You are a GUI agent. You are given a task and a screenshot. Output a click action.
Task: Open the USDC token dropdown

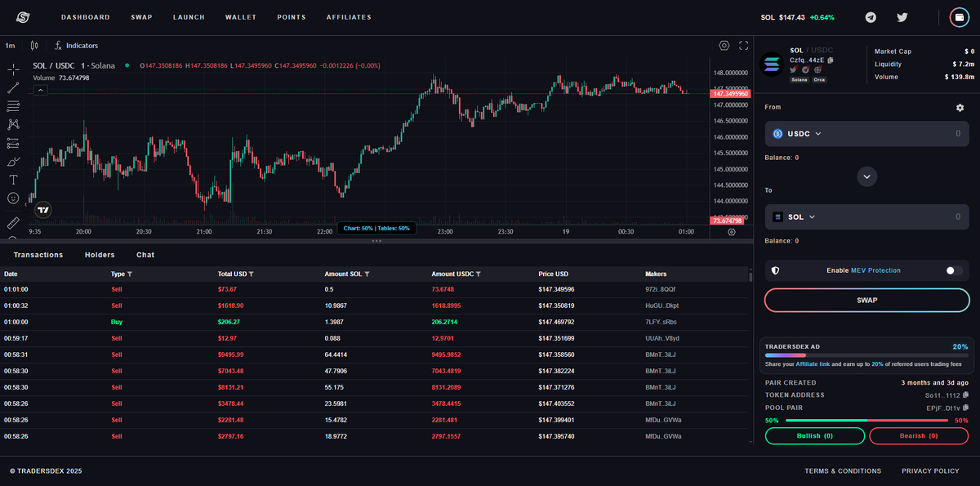[x=797, y=134]
